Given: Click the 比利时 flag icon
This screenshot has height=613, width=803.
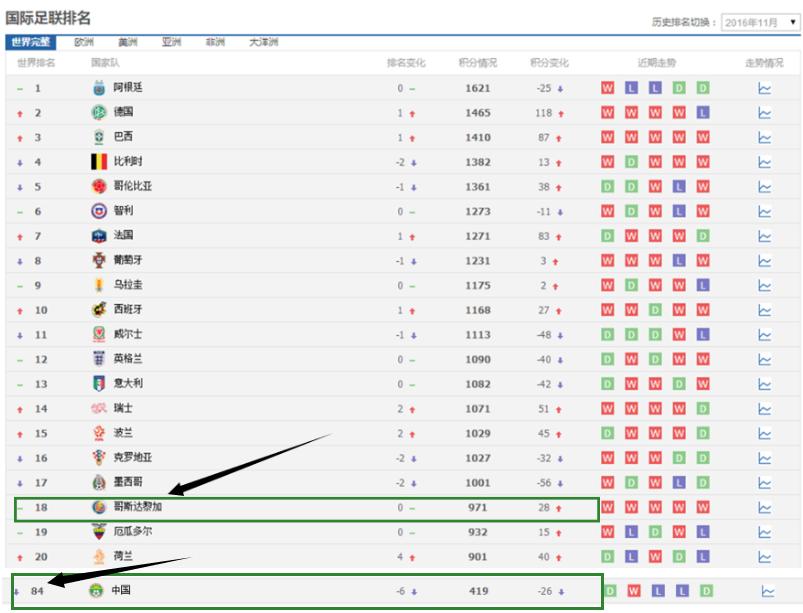Looking at the screenshot, I should pos(99,161).
